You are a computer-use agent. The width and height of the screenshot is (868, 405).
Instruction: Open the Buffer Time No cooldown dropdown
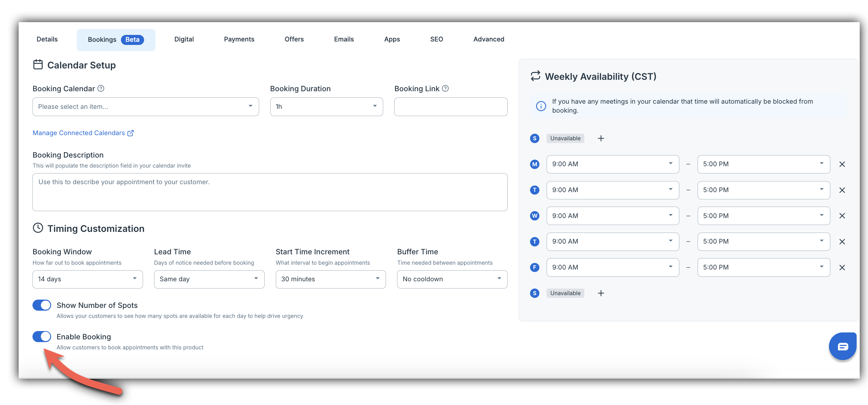point(452,279)
